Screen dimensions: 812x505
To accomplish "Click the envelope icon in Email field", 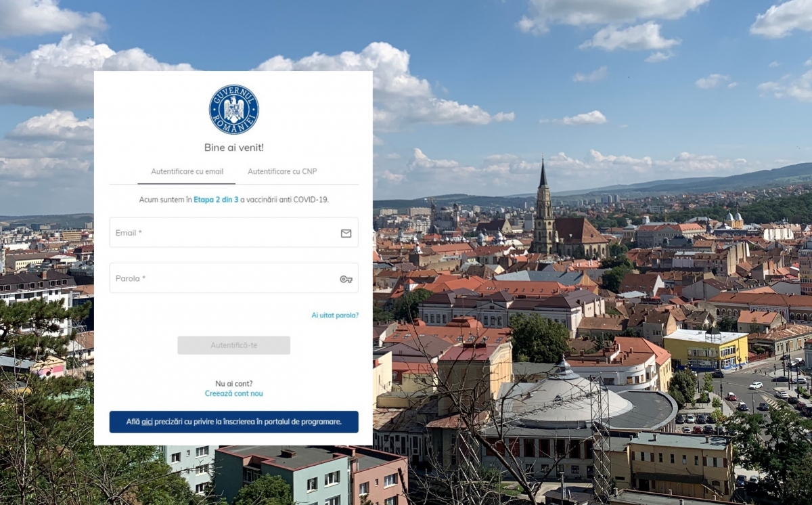I will pyautogui.click(x=346, y=233).
